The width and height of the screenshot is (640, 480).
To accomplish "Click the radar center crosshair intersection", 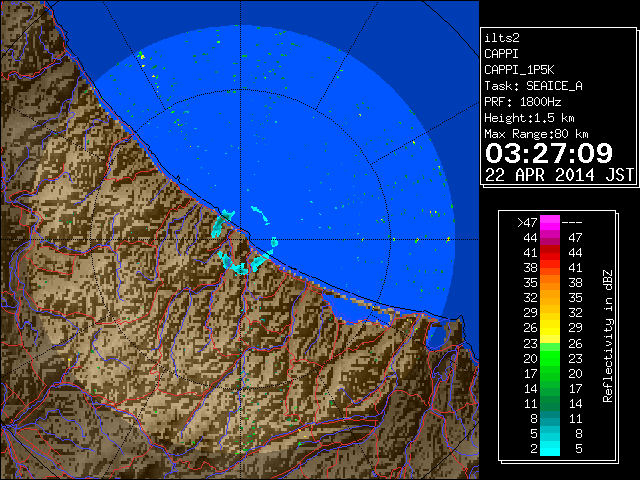I will coord(240,240).
